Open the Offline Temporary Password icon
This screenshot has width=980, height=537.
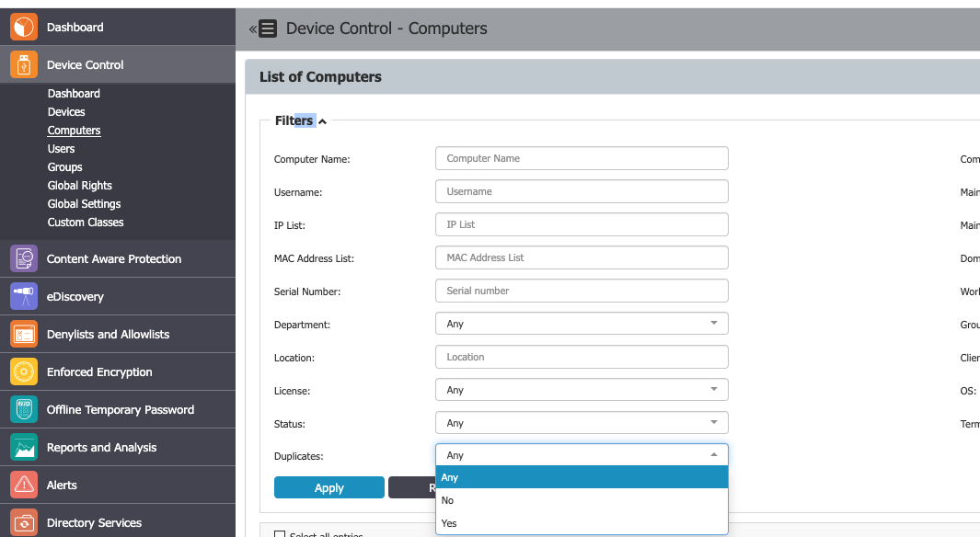point(22,409)
